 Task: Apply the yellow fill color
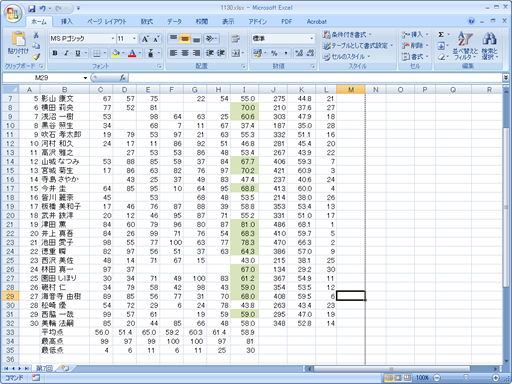click(x=116, y=53)
